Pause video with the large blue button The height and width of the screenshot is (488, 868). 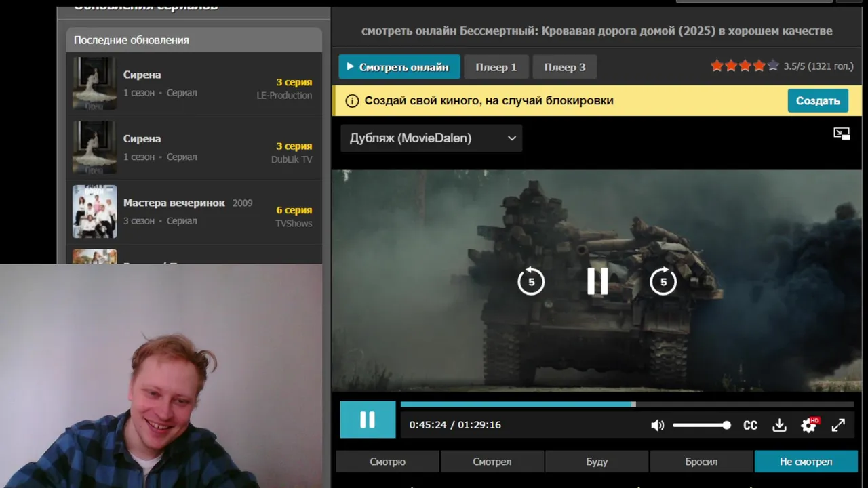tap(368, 420)
